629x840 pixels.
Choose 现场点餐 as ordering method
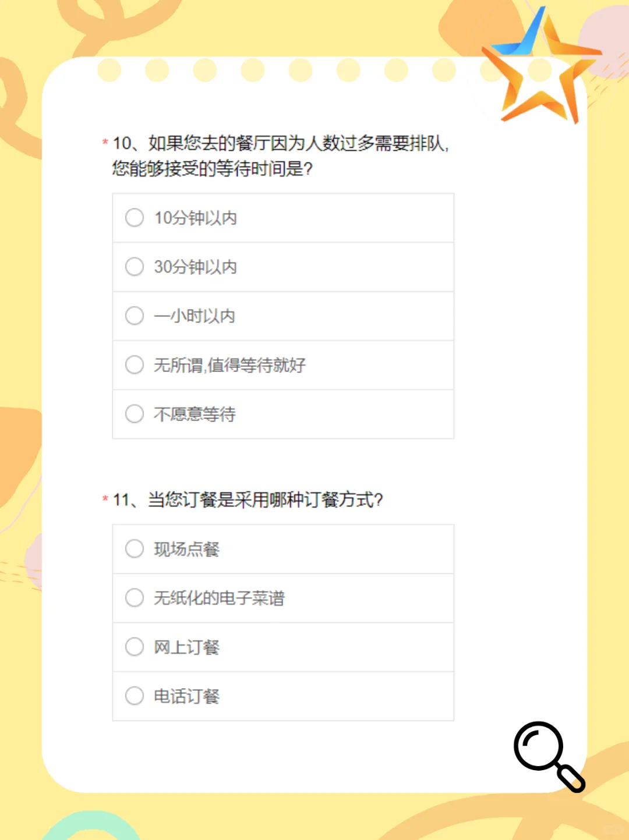coord(135,548)
